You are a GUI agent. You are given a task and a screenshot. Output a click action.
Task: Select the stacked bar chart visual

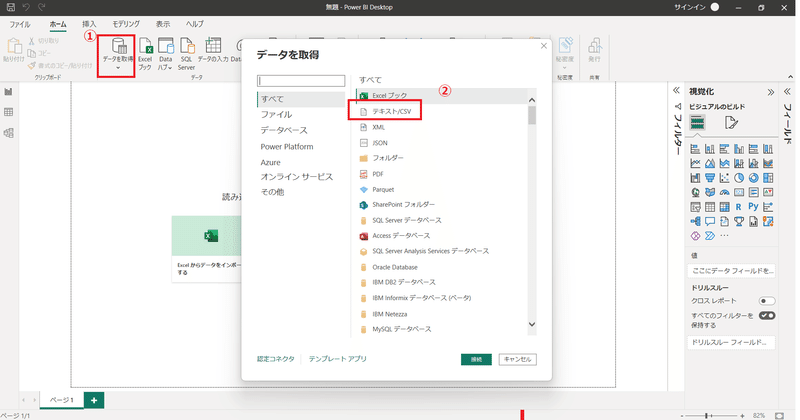click(695, 149)
